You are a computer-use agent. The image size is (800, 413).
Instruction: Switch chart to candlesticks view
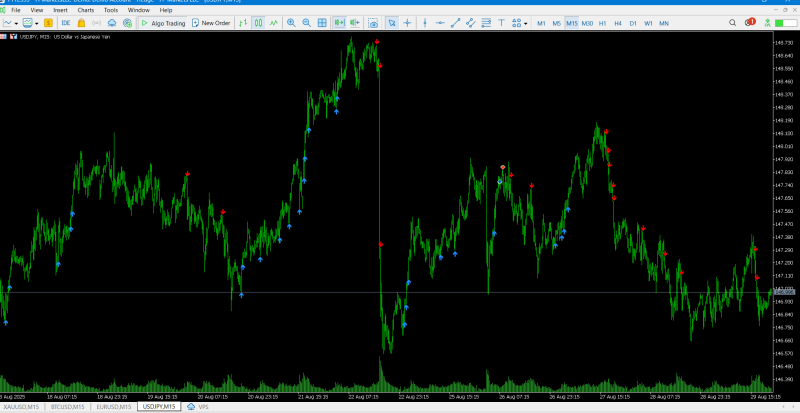(258, 23)
